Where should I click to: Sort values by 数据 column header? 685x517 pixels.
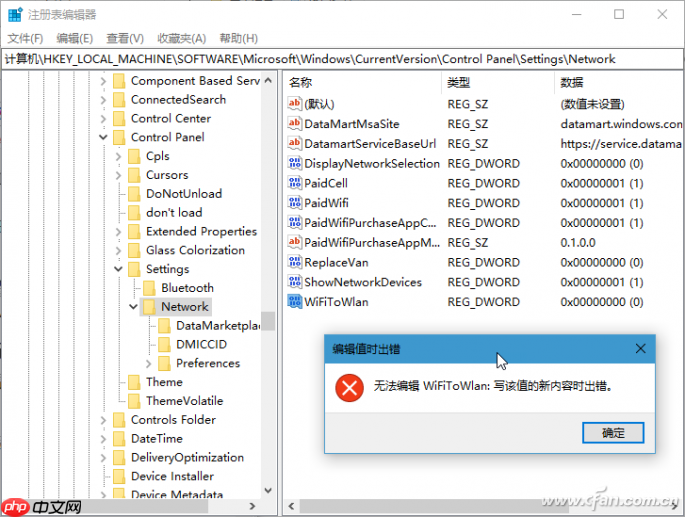pyautogui.click(x=619, y=82)
